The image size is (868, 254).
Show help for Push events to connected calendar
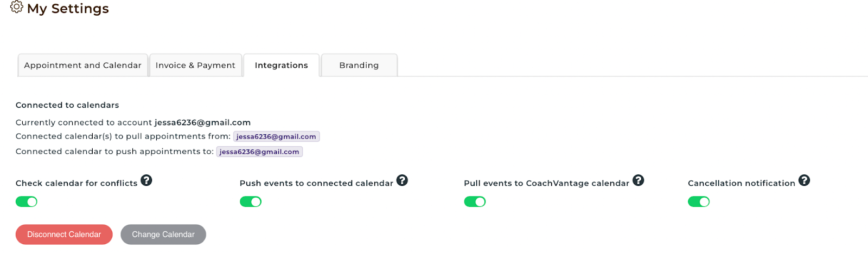point(402,180)
